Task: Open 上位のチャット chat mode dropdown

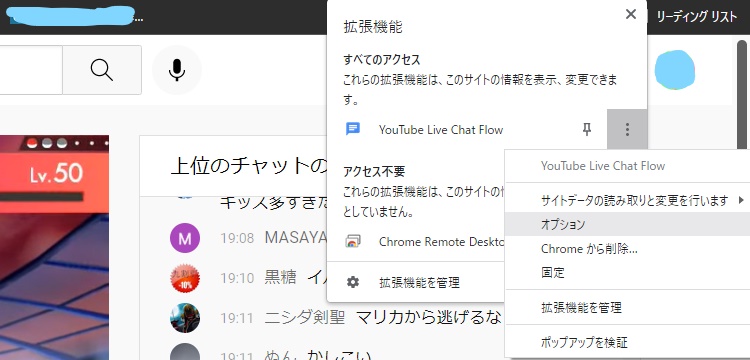Action: (249, 166)
